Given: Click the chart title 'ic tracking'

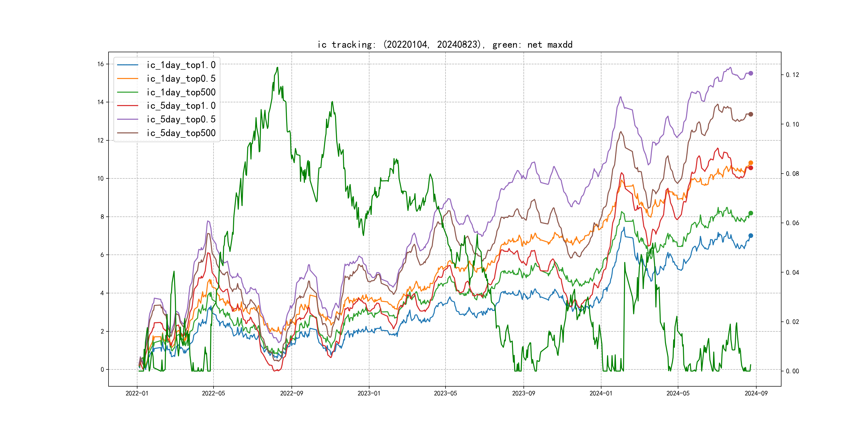Looking at the screenshot, I should 445,45.
